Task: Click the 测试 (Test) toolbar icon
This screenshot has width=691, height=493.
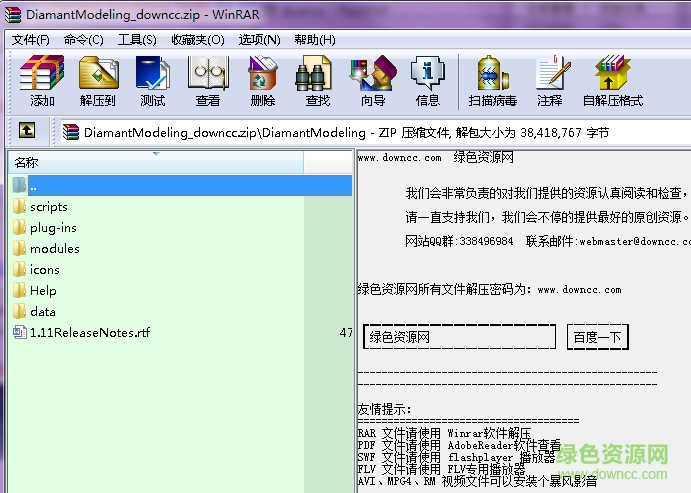Action: point(153,80)
